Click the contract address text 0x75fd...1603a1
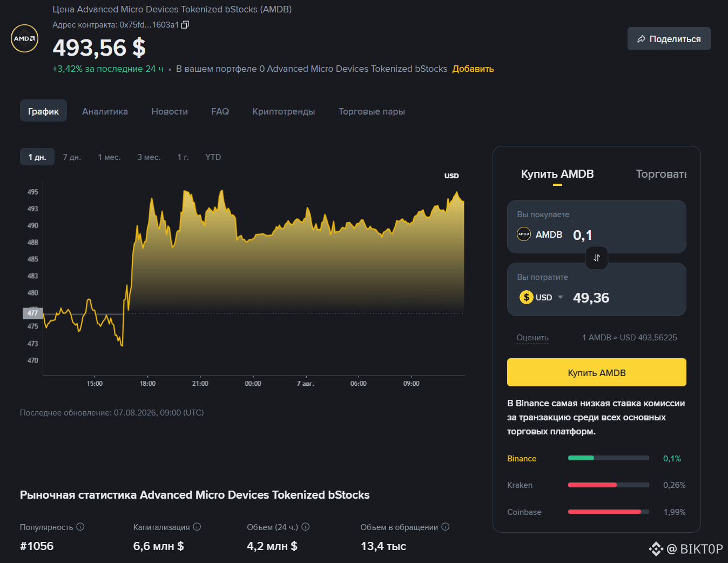 [149, 25]
